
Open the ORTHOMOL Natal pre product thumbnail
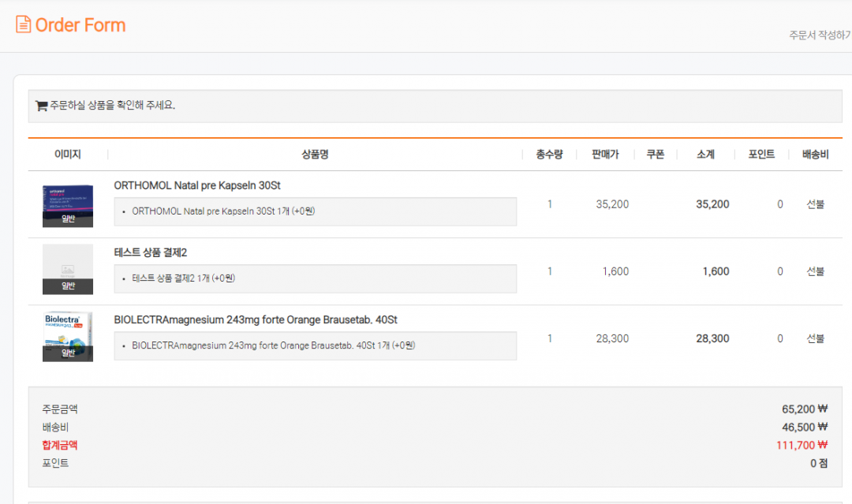click(x=67, y=206)
